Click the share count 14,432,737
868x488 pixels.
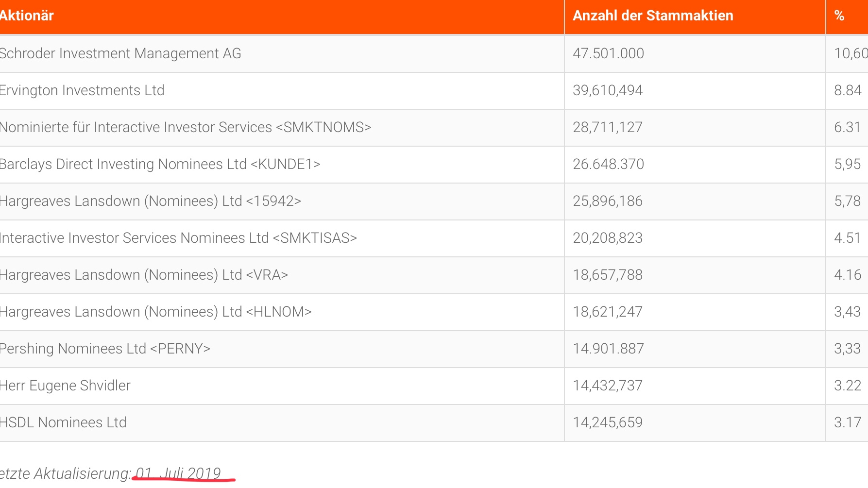(608, 386)
